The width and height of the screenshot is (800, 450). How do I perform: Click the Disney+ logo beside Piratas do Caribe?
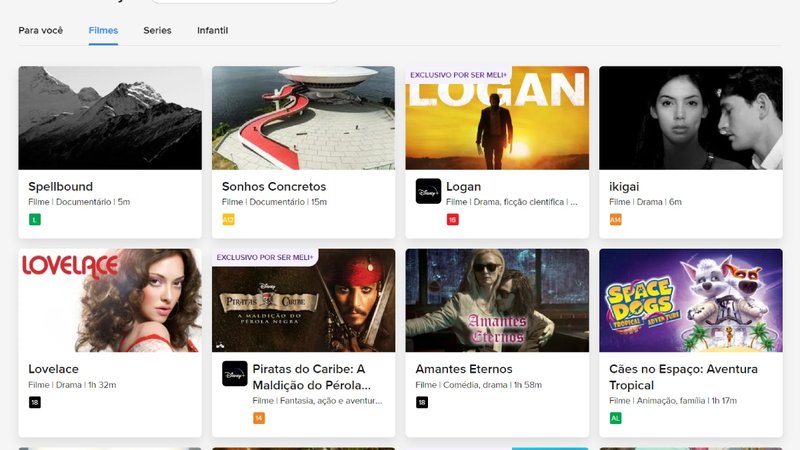(x=235, y=373)
